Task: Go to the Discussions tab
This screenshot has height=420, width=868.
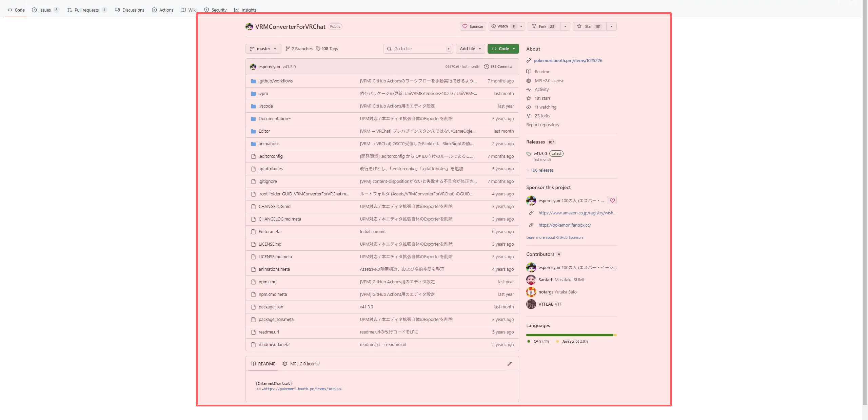Action: [x=130, y=10]
